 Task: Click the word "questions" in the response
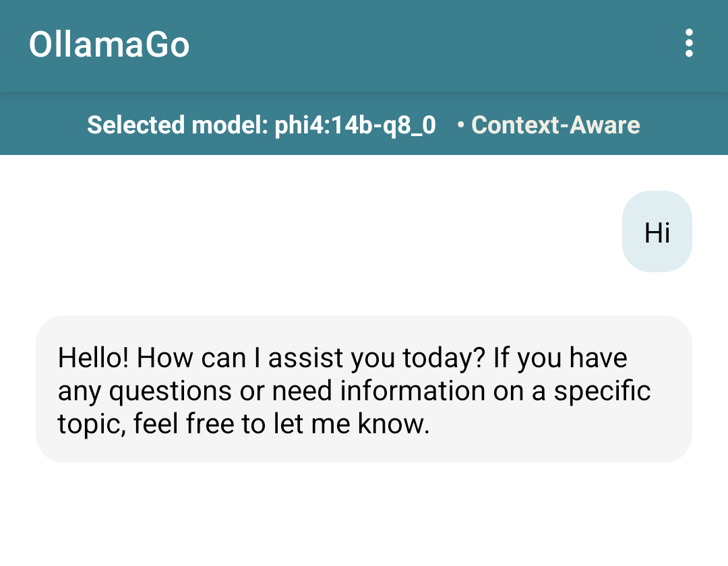click(164, 391)
